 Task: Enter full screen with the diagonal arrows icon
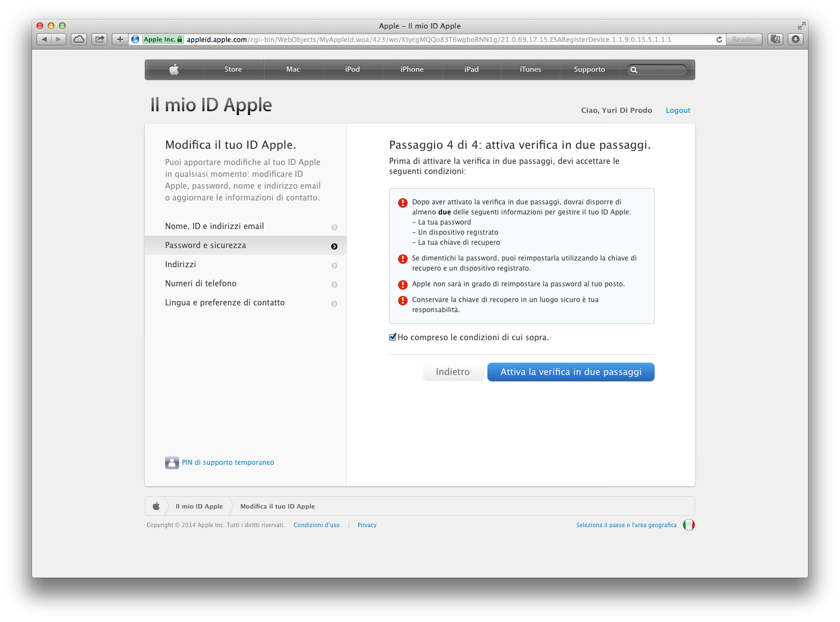pos(801,26)
